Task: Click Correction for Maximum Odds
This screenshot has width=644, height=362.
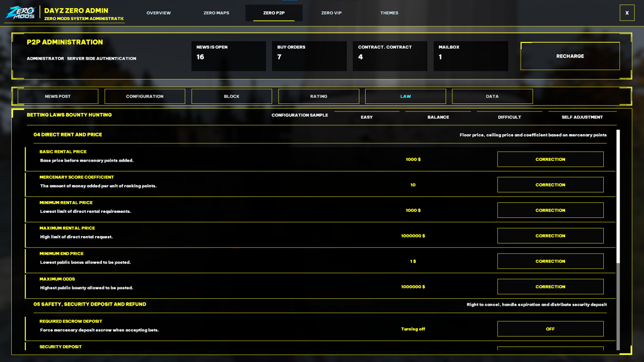Action: click(550, 287)
